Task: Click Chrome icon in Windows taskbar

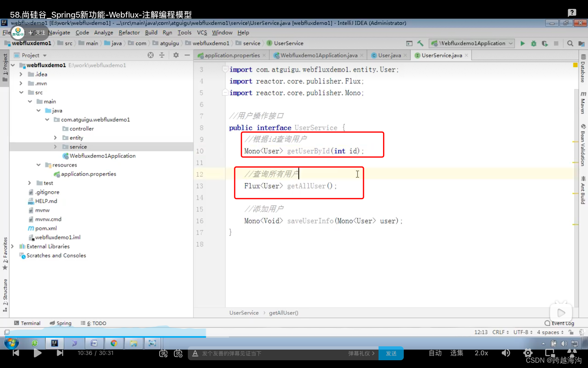Action: coord(114,343)
